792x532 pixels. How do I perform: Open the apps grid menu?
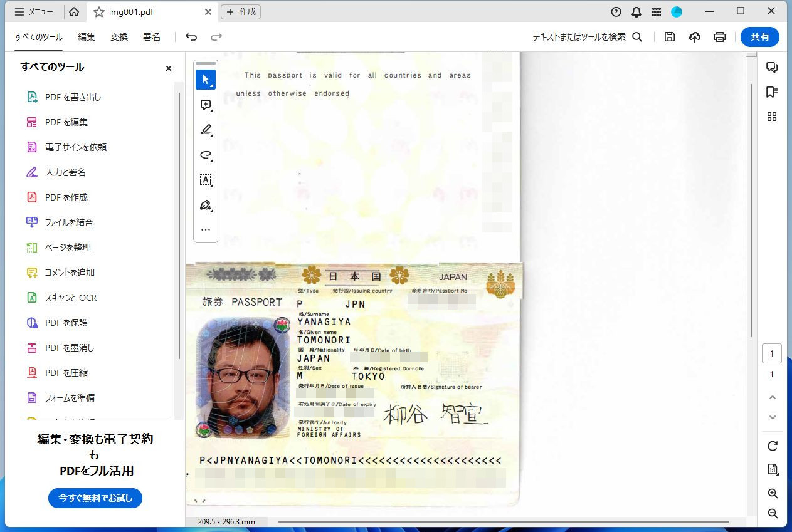(657, 11)
